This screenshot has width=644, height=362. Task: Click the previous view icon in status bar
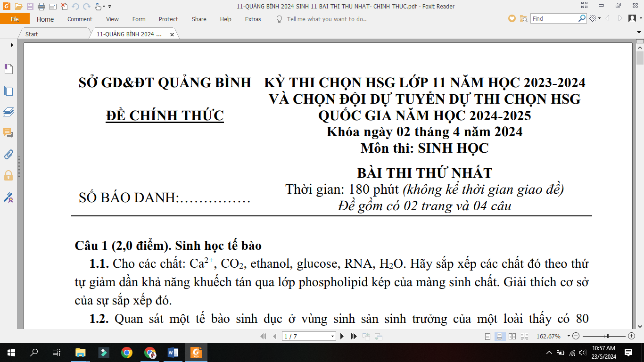tap(366, 336)
